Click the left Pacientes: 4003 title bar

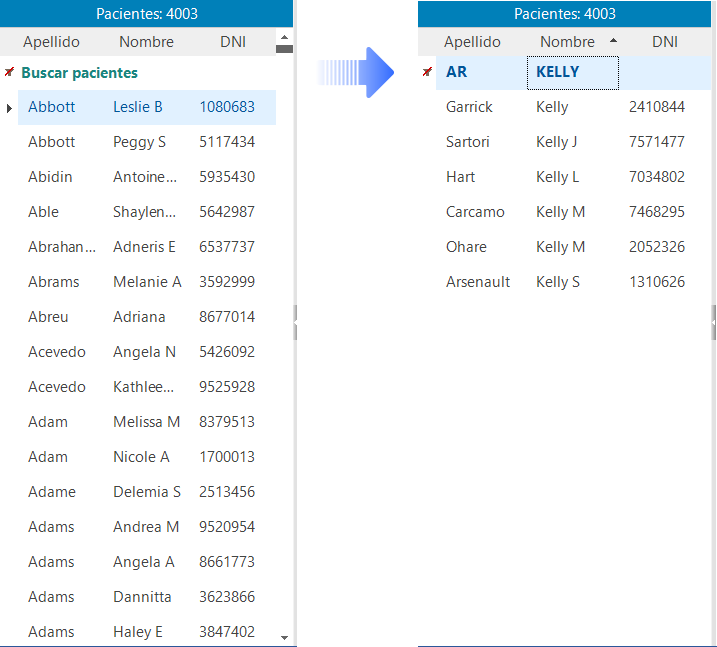tap(146, 13)
